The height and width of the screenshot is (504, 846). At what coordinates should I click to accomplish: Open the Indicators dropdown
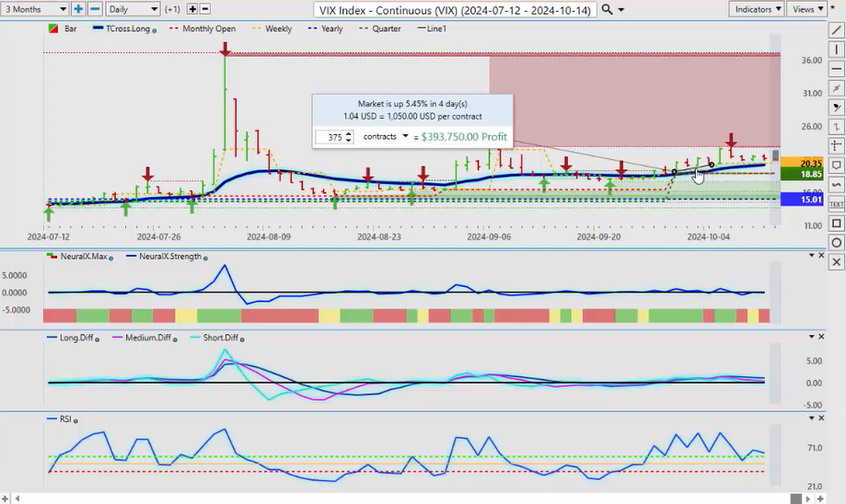[x=757, y=9]
